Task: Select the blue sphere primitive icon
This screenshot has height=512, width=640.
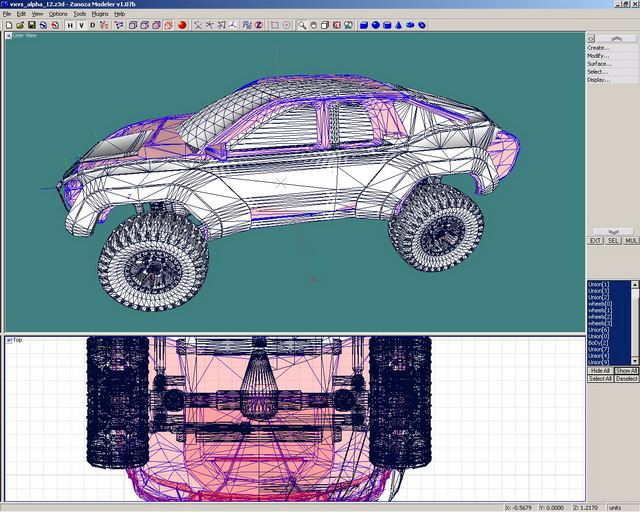Action: pyautogui.click(x=376, y=25)
